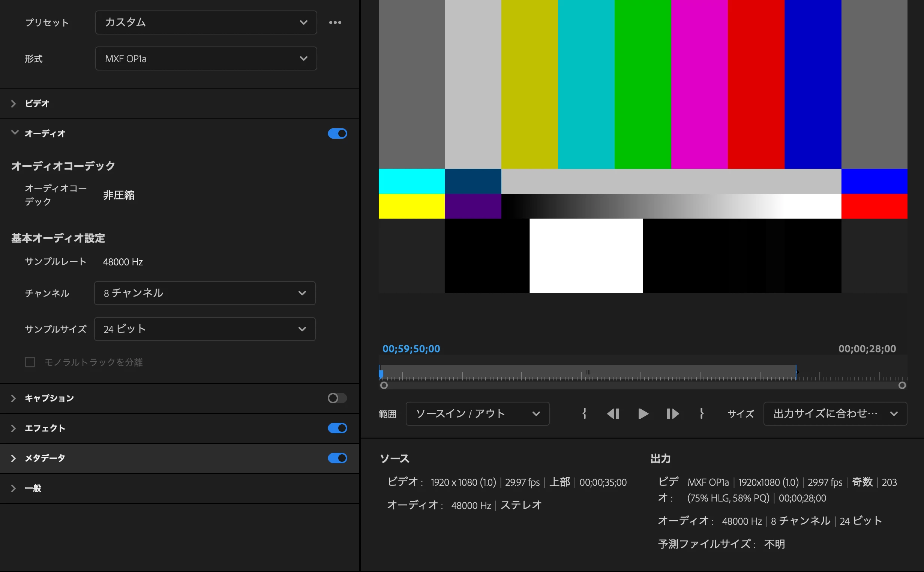This screenshot has height=572, width=924.
Task: Open the 範囲 dropdown ソースイン / アウト
Action: point(477,413)
